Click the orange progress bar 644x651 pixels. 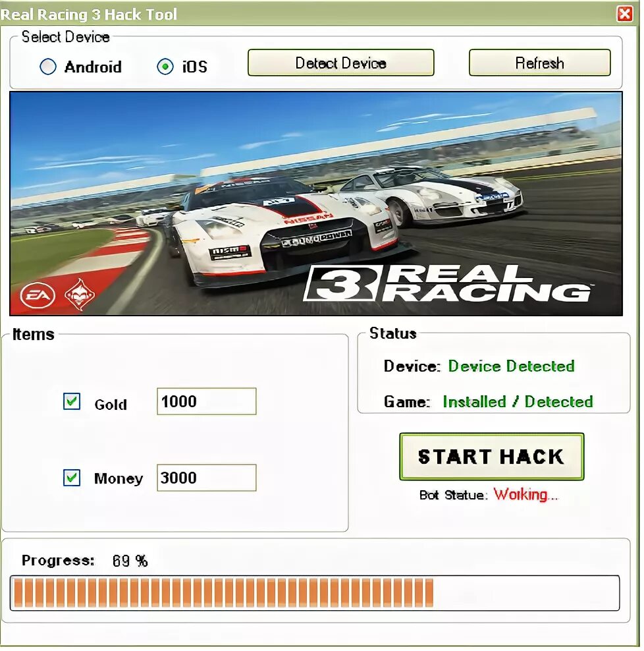point(224,595)
